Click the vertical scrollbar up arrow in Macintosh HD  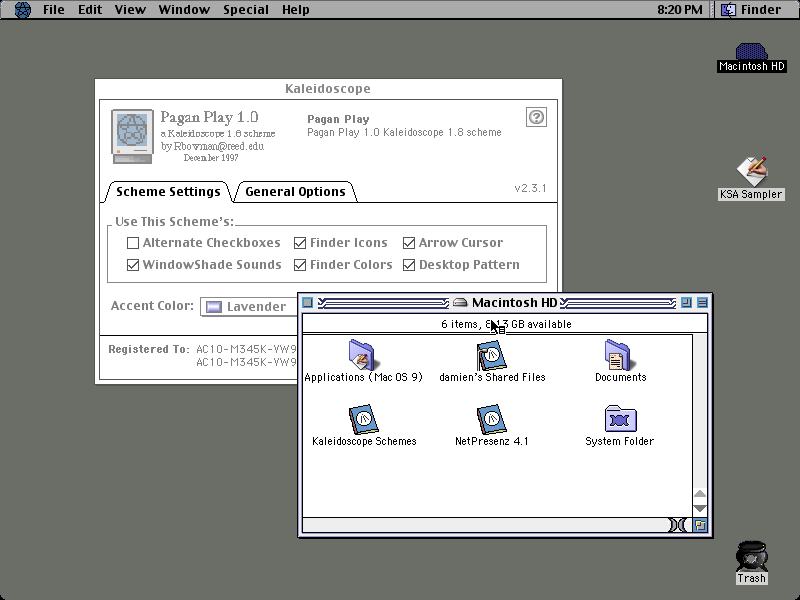pos(700,494)
